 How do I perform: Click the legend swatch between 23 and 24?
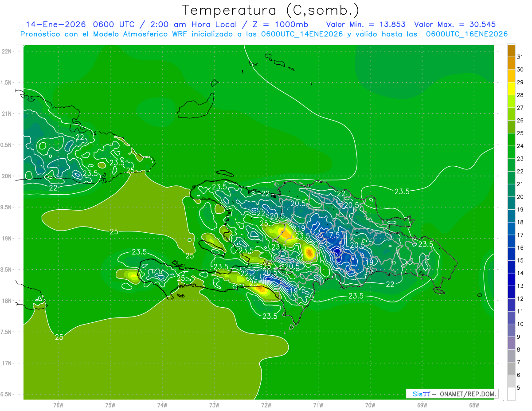511,153
